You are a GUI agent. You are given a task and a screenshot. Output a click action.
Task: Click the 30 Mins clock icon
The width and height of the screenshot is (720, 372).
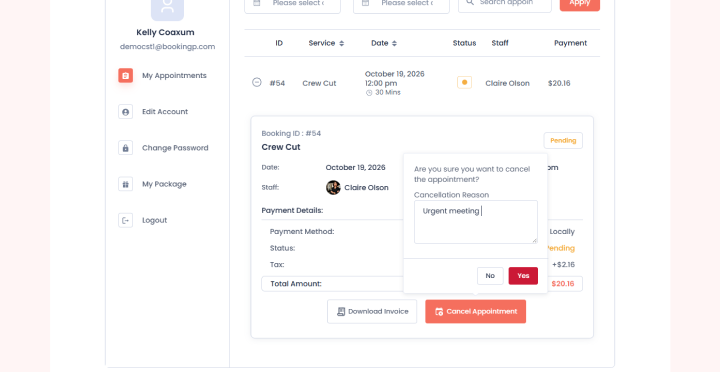369,93
